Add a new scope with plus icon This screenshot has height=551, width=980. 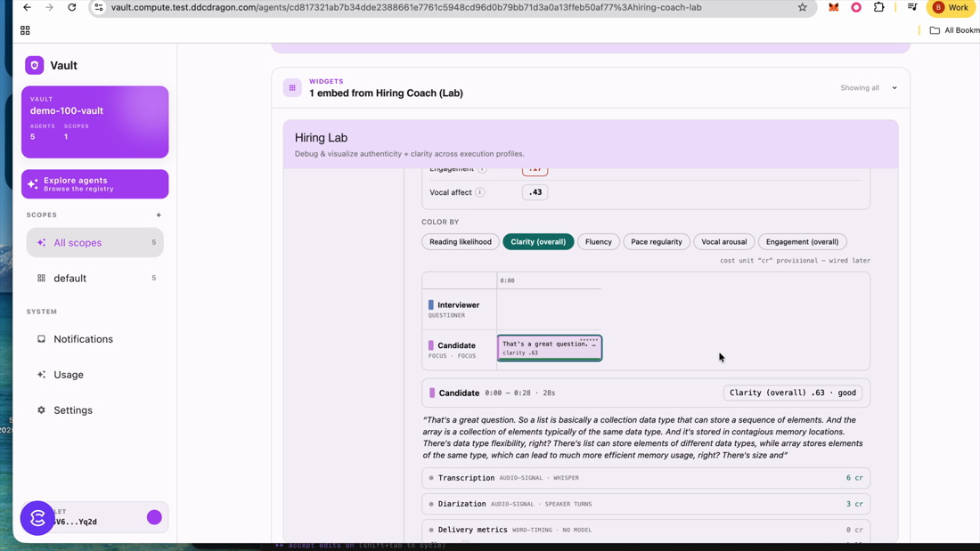coord(159,215)
